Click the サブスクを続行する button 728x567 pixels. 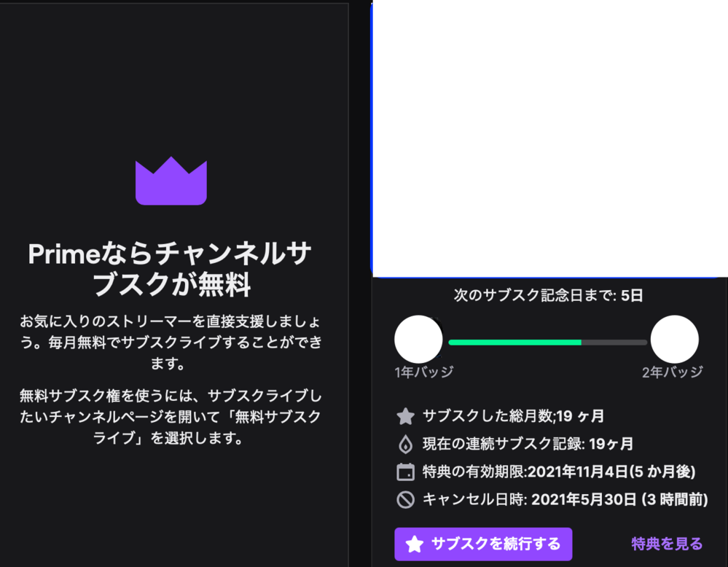tap(483, 544)
